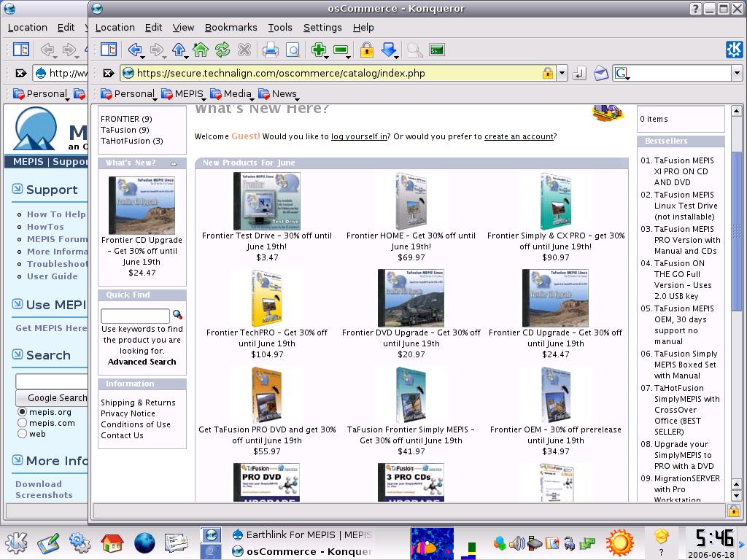The width and height of the screenshot is (747, 560).
Task: Open the News bookmarks folder dropdown
Action: (278, 94)
